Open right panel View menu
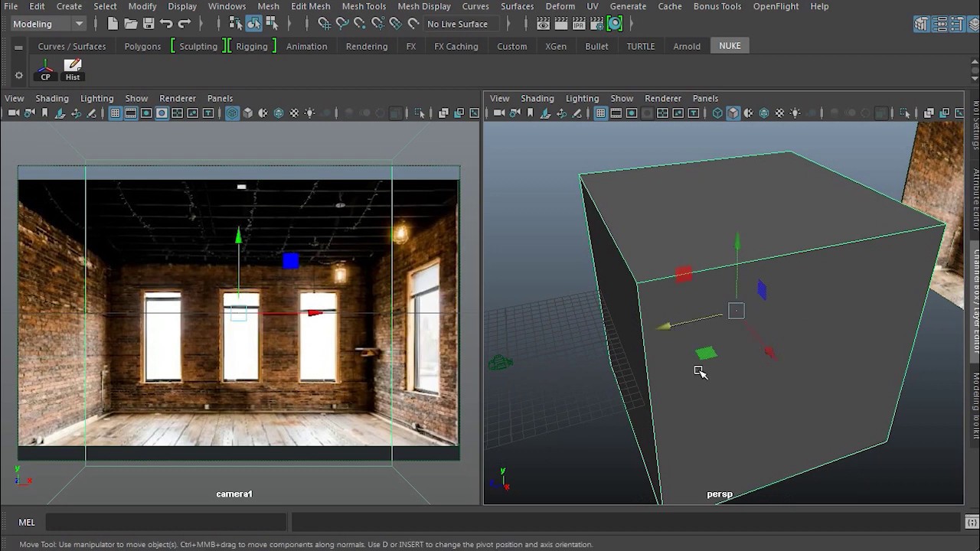 [500, 98]
